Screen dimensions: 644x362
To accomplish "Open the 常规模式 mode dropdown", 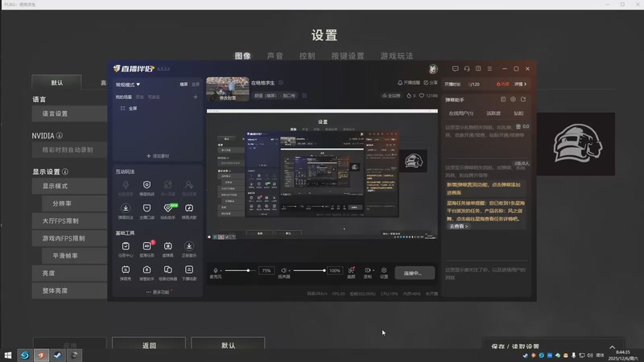I will pos(128,84).
